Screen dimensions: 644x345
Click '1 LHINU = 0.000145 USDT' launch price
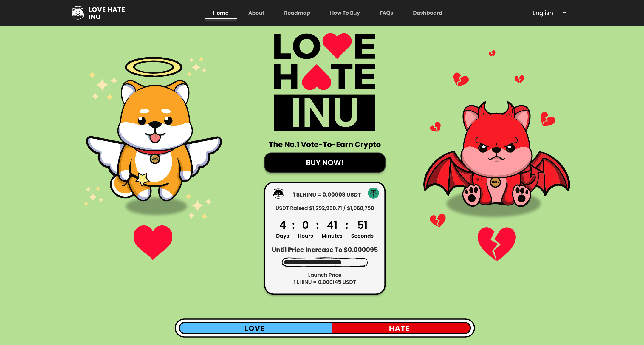pos(325,282)
